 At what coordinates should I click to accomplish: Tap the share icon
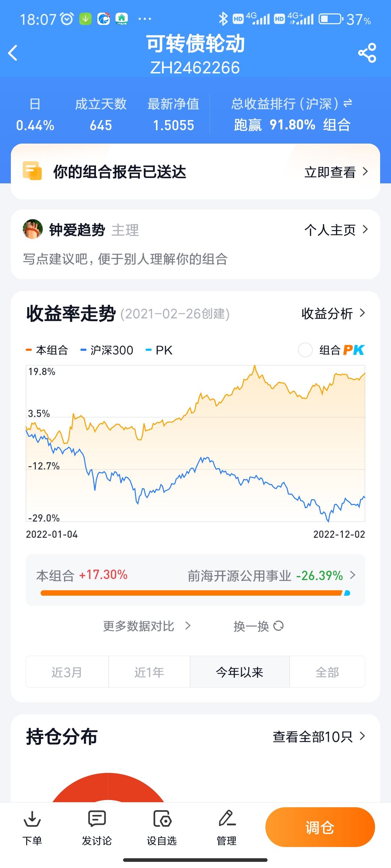[x=367, y=53]
